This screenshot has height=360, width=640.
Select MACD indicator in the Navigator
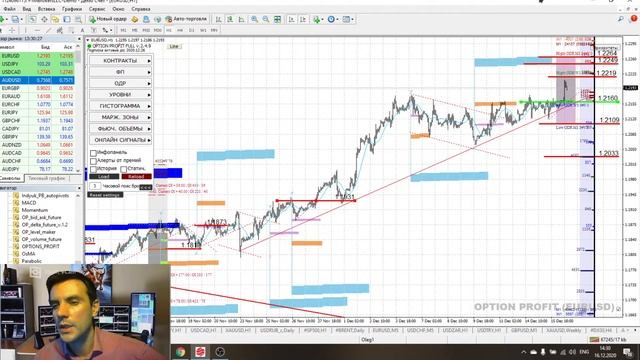[x=29, y=203]
